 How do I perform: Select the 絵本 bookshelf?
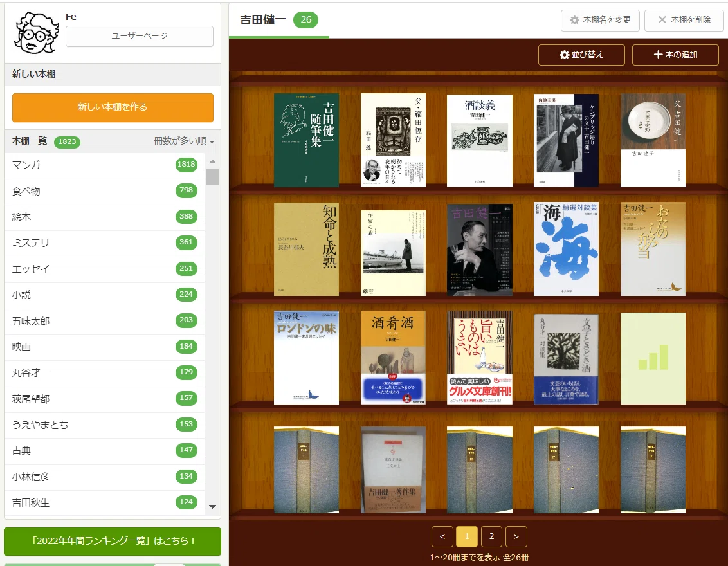104,217
